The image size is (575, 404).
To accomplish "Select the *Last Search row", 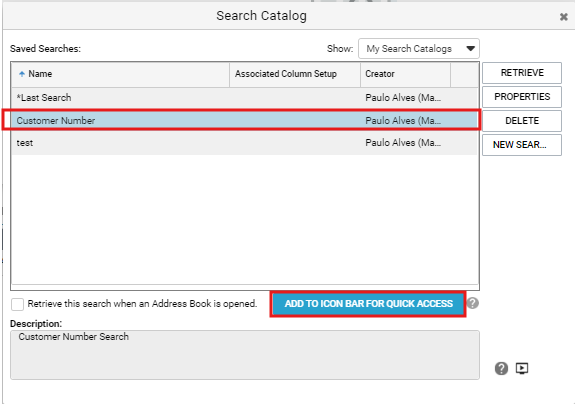I will coord(244,98).
